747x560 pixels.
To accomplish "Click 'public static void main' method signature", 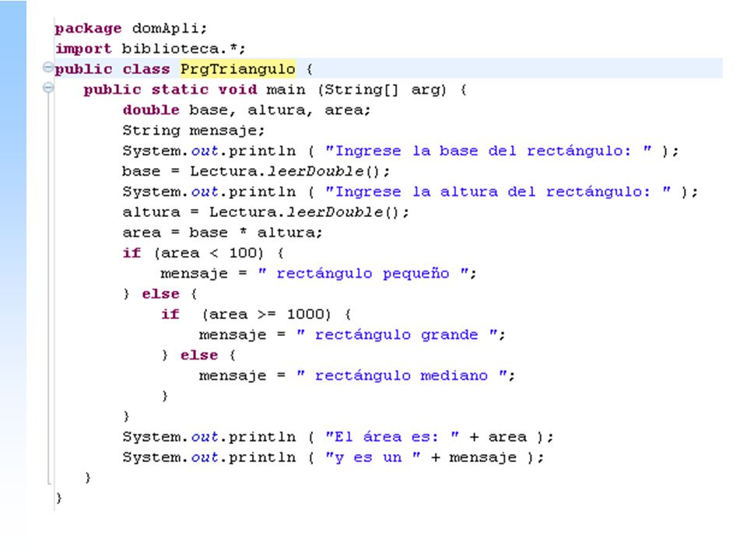I will (x=275, y=89).
